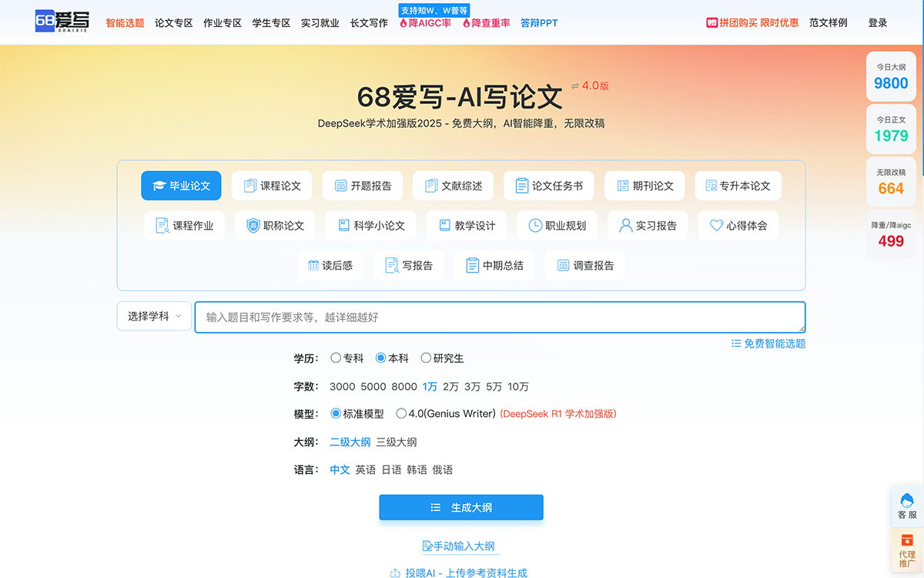The image size is (924, 578).
Task: Click the 开题报告 document icon
Action: coord(340,186)
